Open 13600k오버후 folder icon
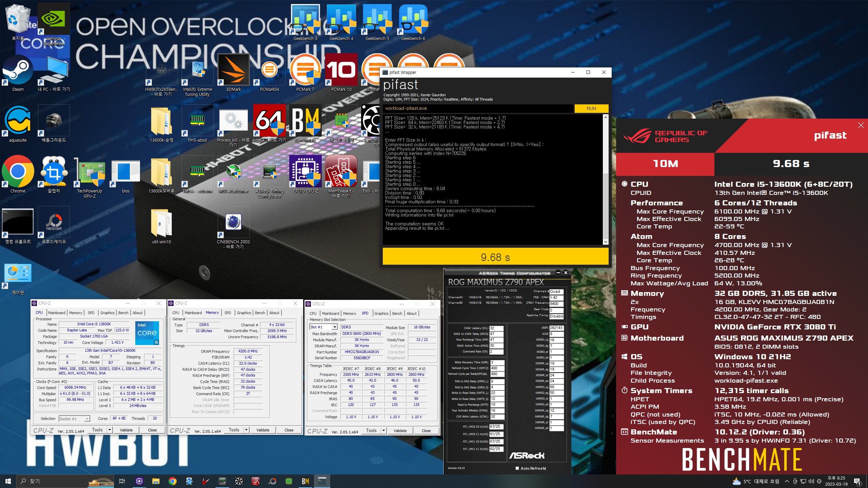This screenshot has width=868, height=488. [161, 175]
